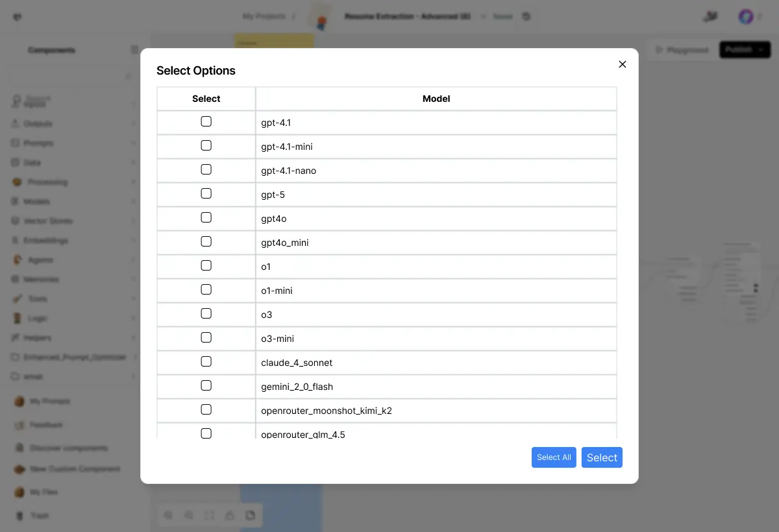The width and height of the screenshot is (779, 532).
Task: Enable the claude_4_sonnet option
Action: 206,361
